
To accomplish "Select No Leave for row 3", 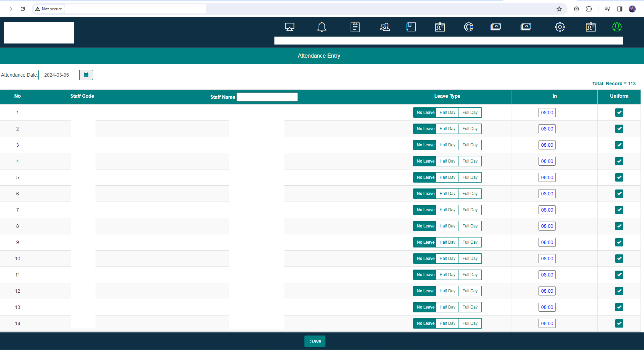I will (425, 145).
